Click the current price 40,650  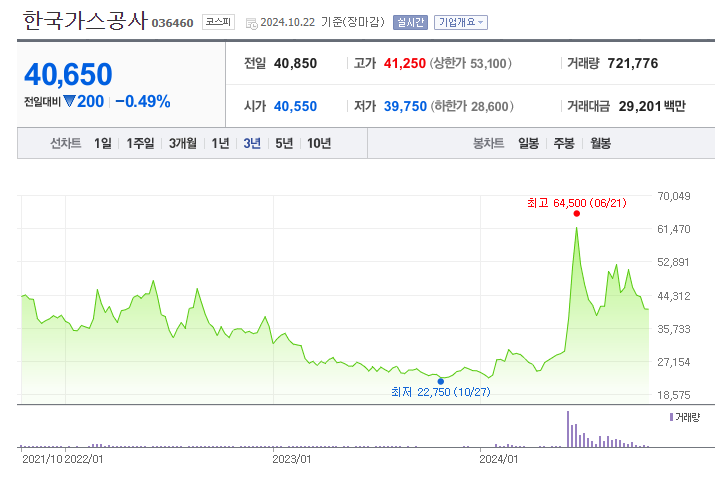(x=68, y=74)
